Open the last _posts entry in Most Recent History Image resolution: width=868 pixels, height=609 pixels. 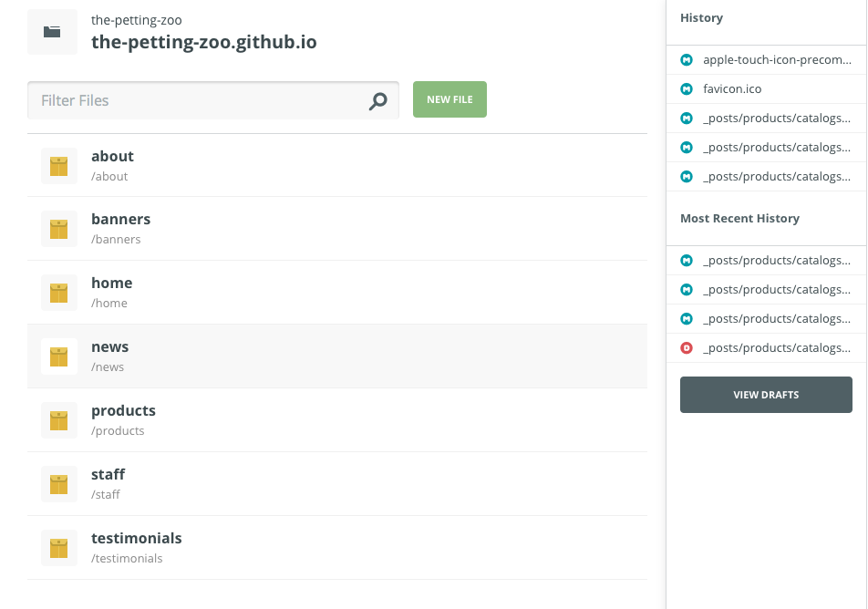777,348
